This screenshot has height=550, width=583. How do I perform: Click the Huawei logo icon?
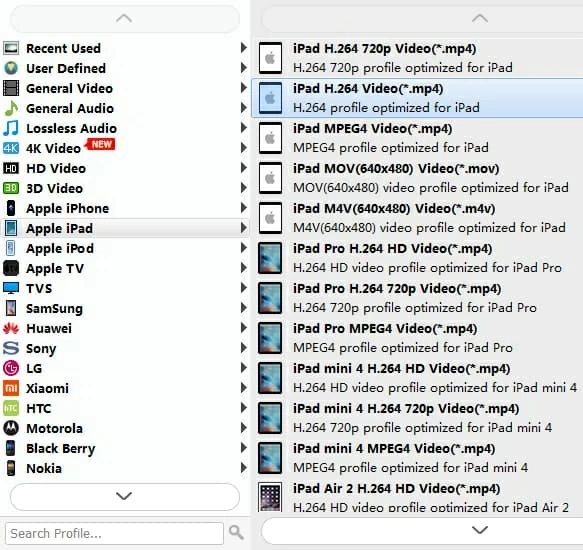11,329
